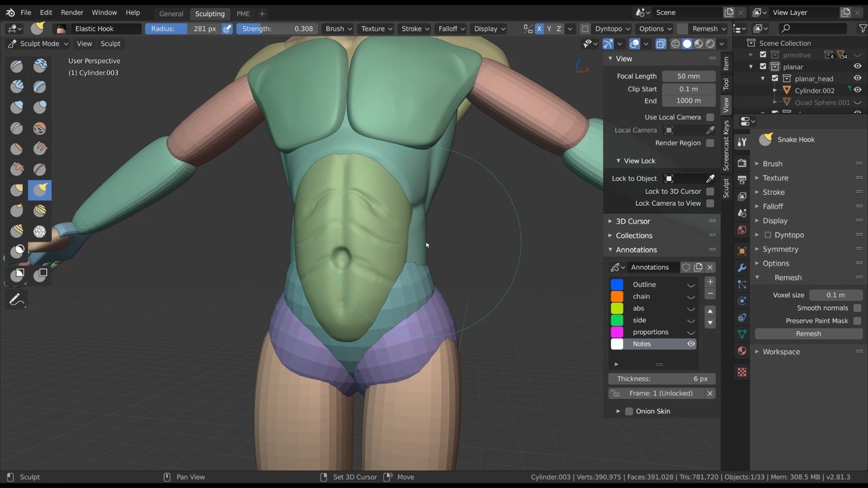Open the Modifiers wrench properties tab
This screenshot has height=488, width=868.
(x=742, y=268)
